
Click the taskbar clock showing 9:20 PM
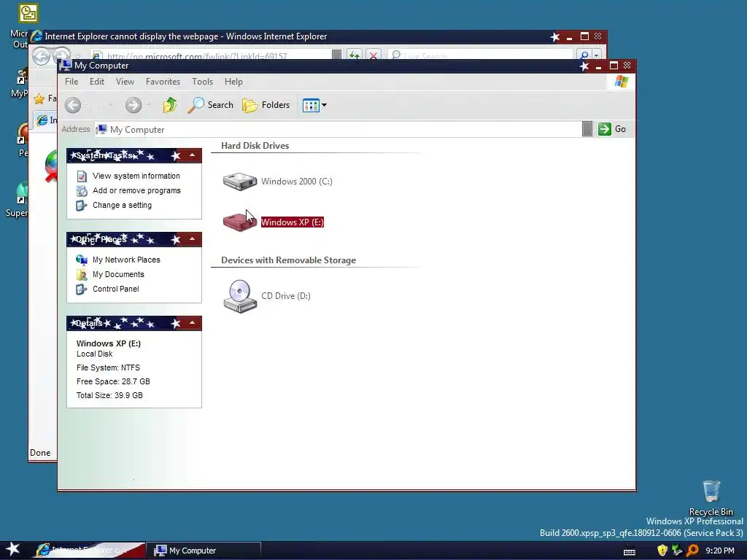coord(720,551)
